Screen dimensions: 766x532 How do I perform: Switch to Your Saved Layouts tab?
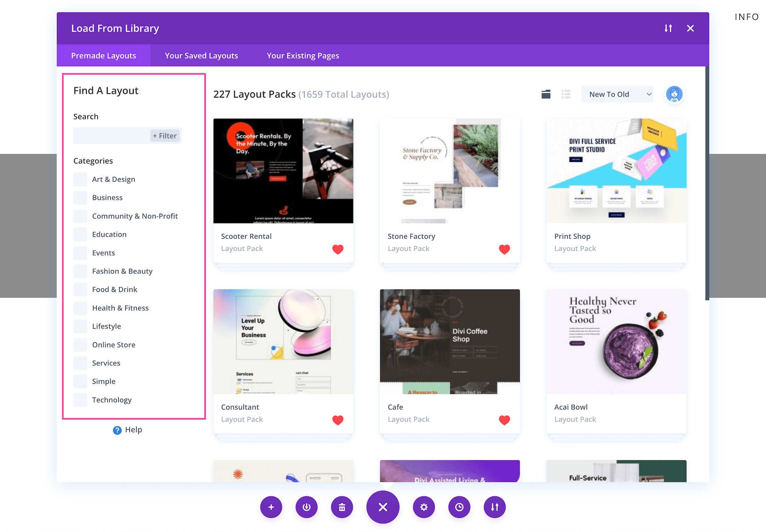tap(201, 56)
